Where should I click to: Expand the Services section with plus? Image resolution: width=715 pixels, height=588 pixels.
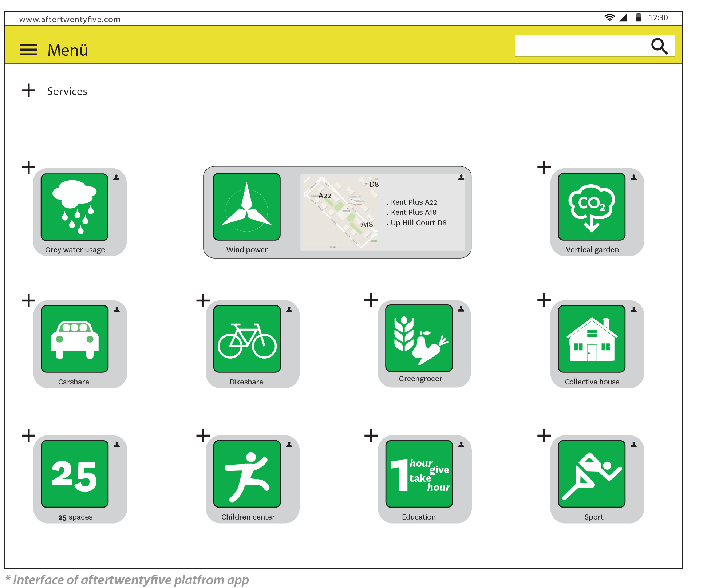pos(28,90)
